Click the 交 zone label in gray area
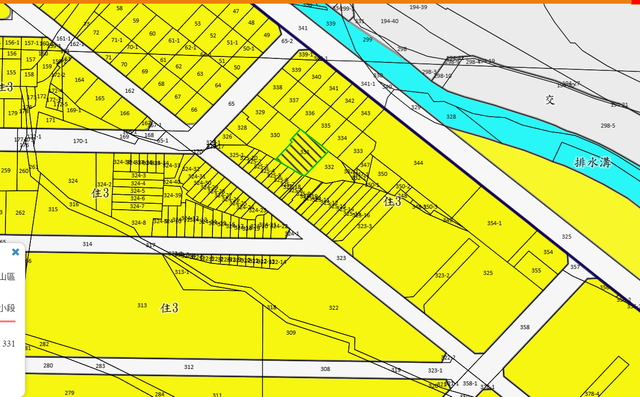 (x=550, y=100)
